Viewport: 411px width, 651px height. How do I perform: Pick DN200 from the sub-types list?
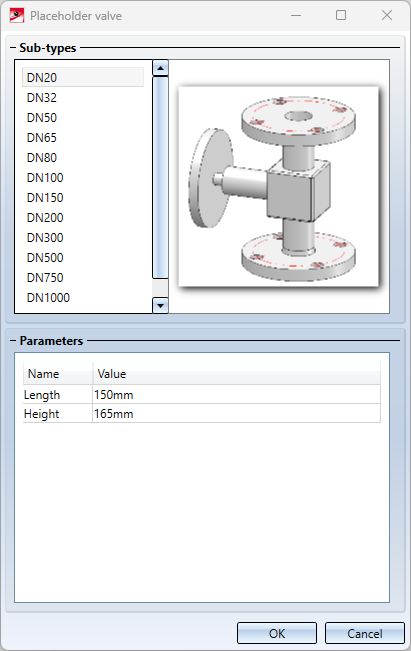(83, 217)
